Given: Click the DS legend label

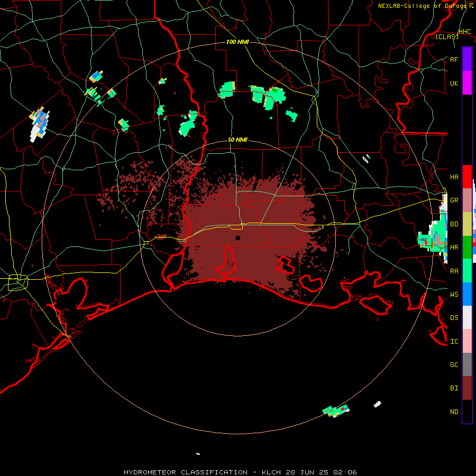Looking at the screenshot, I should pyautogui.click(x=454, y=318).
